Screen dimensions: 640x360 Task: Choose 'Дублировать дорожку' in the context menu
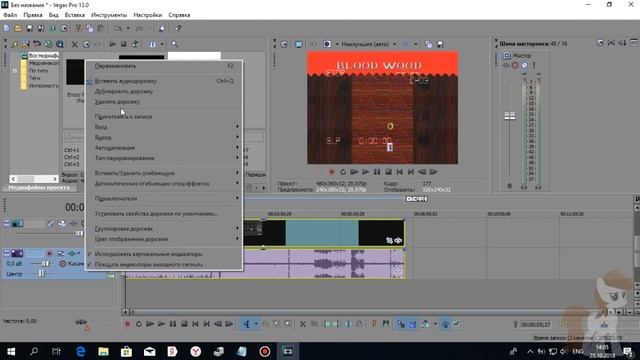165,91
